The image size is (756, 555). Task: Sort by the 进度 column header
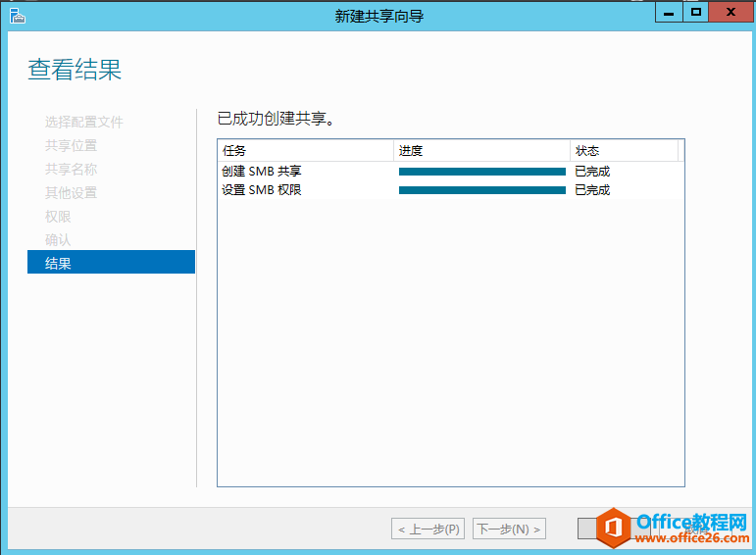coord(482,151)
